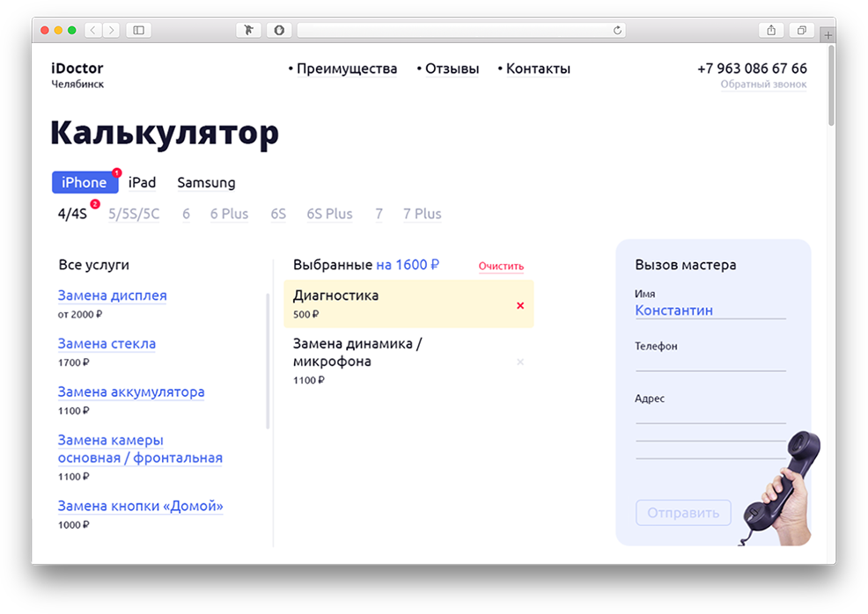Choose the 6S model
This screenshot has width=868, height=614.
[278, 214]
